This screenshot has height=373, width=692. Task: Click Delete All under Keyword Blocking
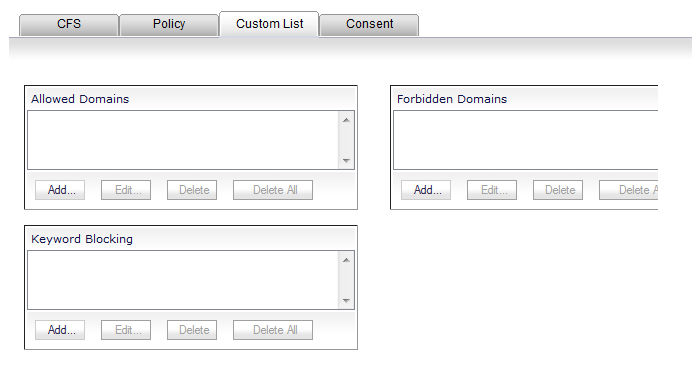273,330
